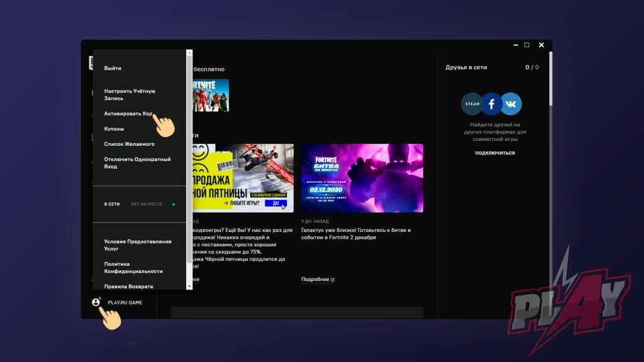Screen dimensions: 644x362
Task: Click the Steam platform icon
Action: coord(472,104)
